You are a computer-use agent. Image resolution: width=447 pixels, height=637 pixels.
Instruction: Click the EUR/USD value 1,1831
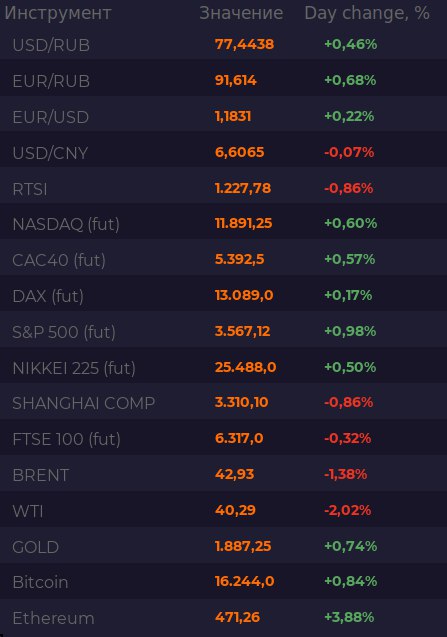coord(233,117)
